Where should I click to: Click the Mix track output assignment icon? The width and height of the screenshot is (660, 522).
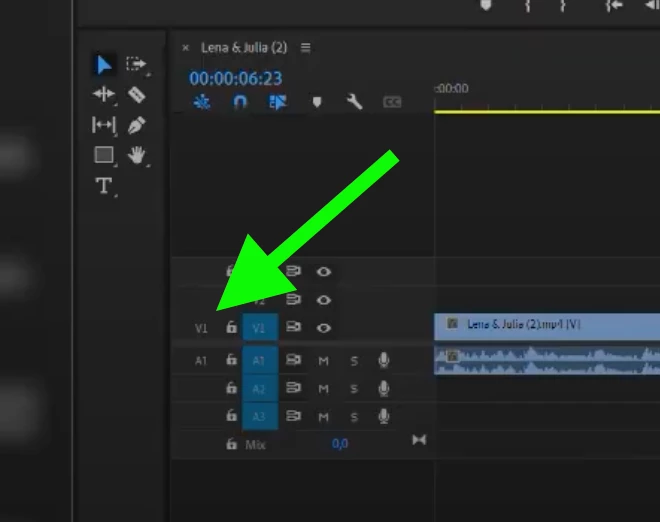point(419,440)
